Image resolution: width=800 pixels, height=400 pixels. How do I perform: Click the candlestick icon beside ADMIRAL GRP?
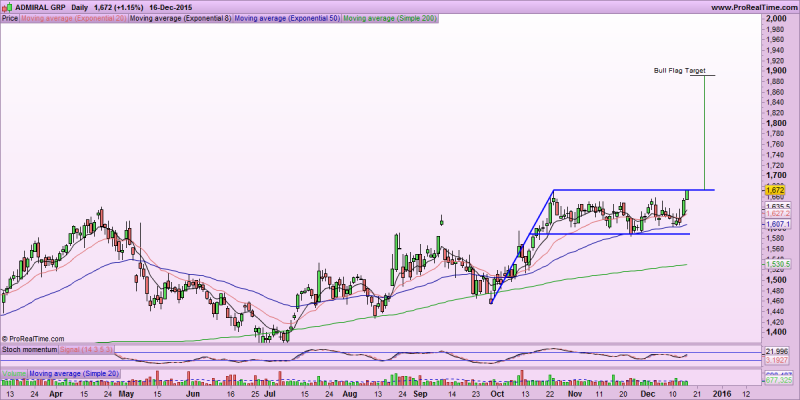pos(7,7)
